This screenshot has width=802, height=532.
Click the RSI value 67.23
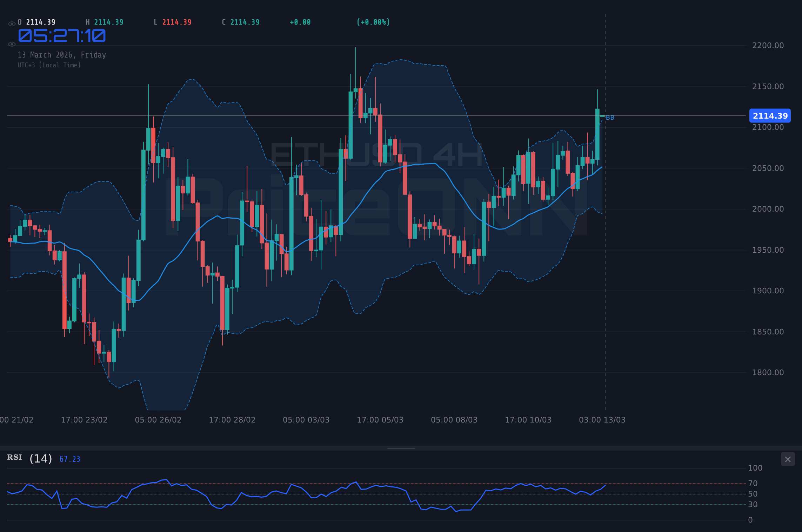(70, 459)
